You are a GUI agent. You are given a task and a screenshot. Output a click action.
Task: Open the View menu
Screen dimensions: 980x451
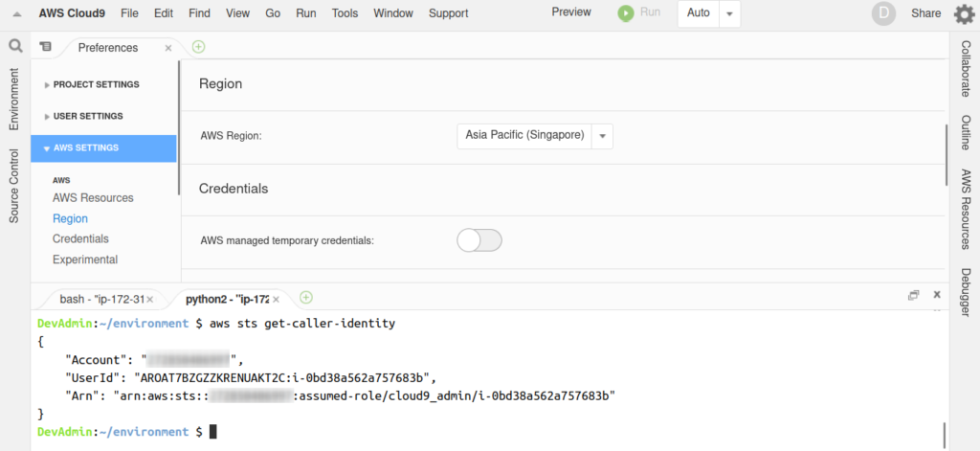(x=238, y=13)
